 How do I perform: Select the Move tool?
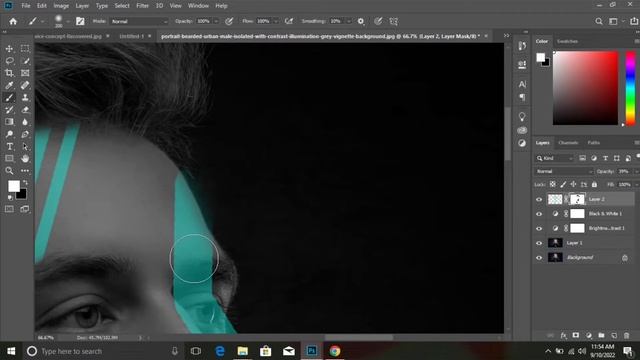pos(9,48)
